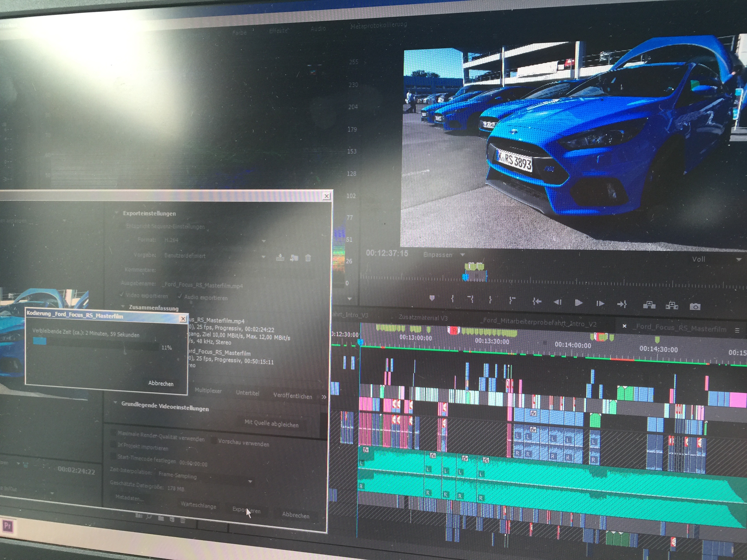Screen dimensions: 747x560
Task: Switch to the Audio workspace
Action: tap(318, 28)
